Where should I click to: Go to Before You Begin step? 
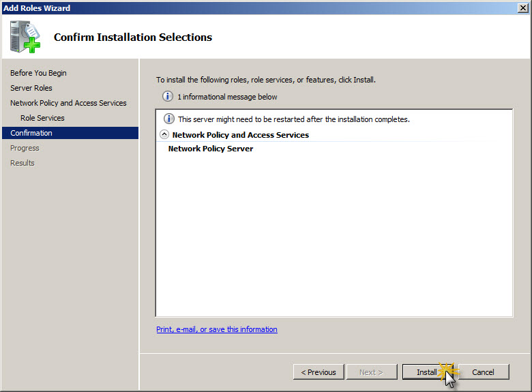pos(38,73)
